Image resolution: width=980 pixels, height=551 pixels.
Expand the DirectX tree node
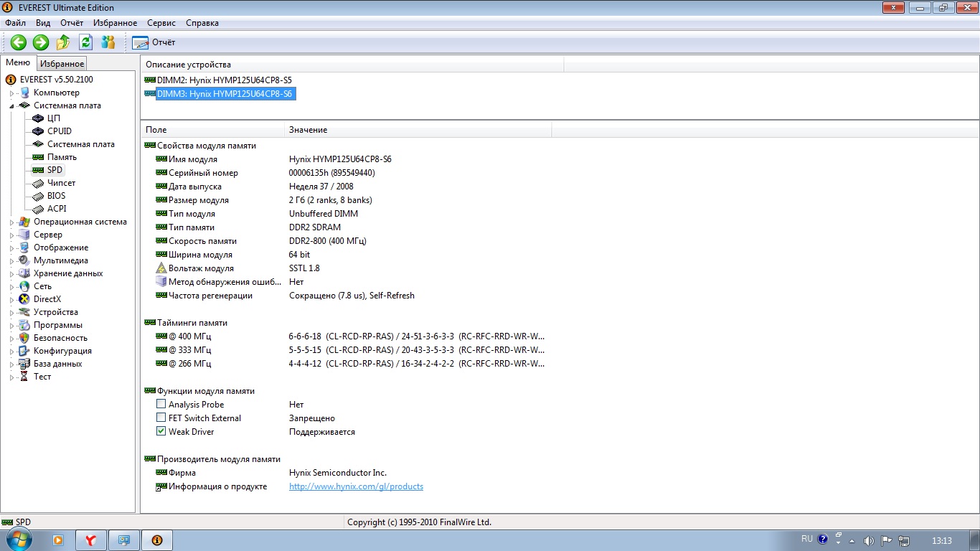click(11, 300)
